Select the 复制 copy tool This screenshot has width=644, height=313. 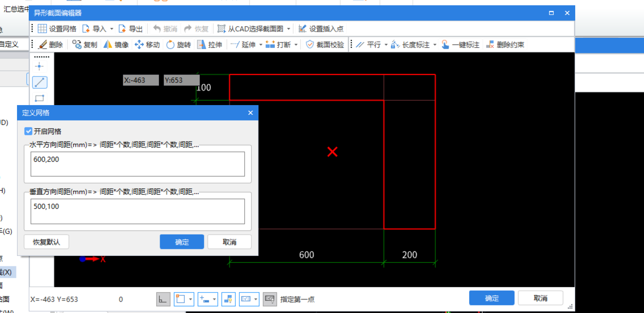[85, 45]
